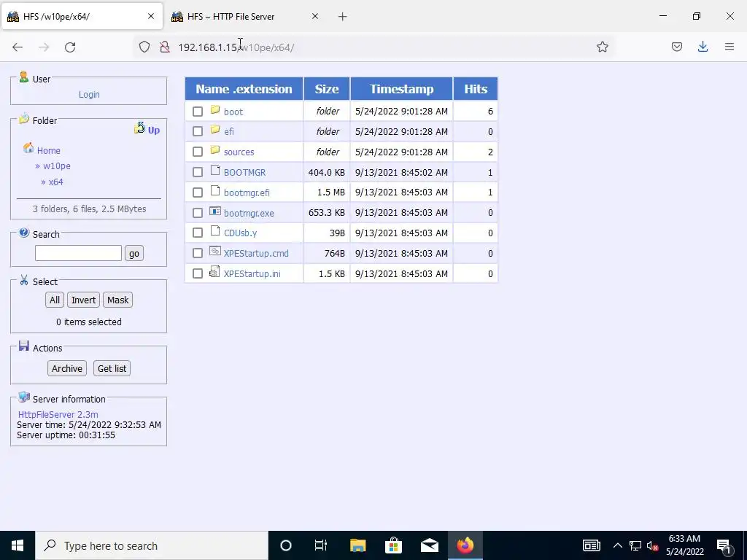Click the bootmgr.exe file icon
Viewport: 747px width, 560px height.
(x=215, y=211)
